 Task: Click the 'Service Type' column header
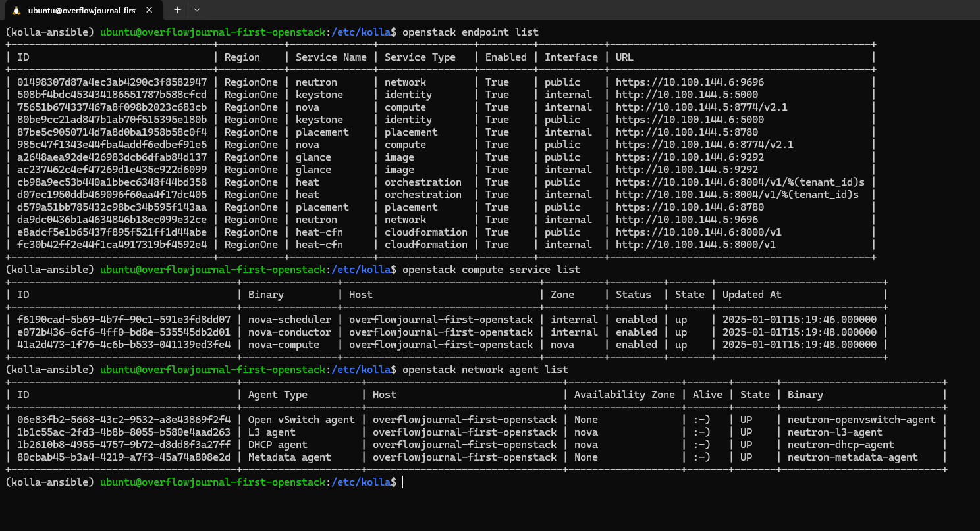click(420, 57)
